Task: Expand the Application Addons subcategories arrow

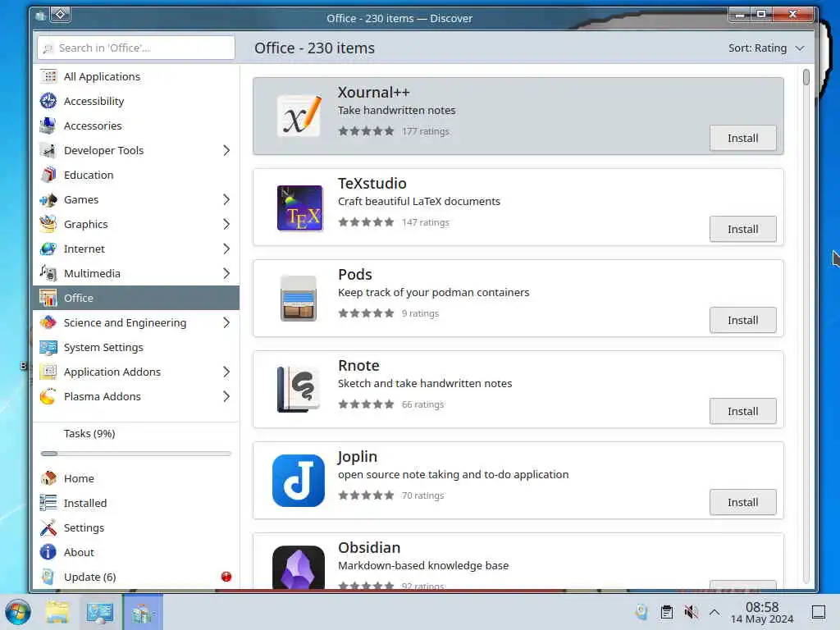Action: (226, 372)
